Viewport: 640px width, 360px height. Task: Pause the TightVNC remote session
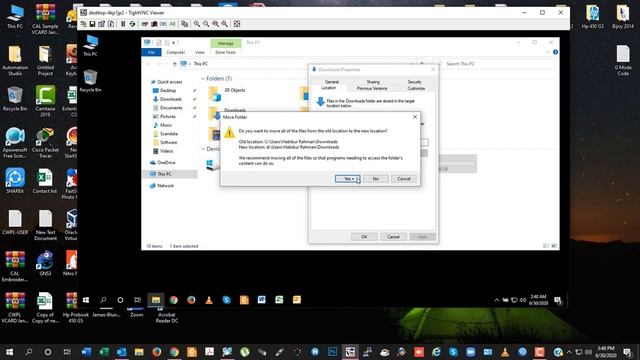[123, 24]
